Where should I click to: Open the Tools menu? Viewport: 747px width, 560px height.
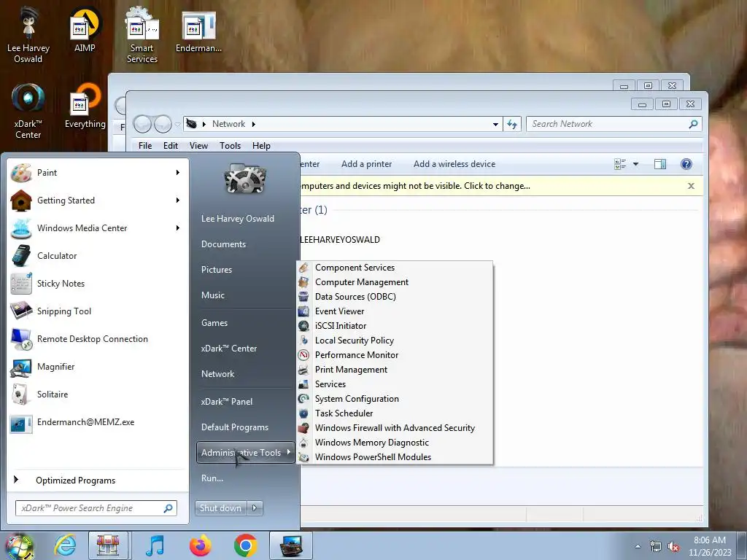click(230, 146)
